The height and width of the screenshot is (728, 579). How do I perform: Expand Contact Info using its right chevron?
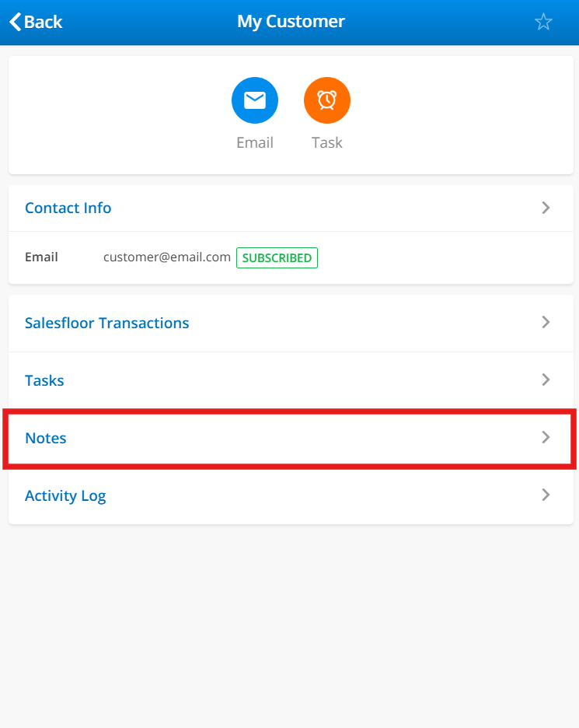point(546,208)
